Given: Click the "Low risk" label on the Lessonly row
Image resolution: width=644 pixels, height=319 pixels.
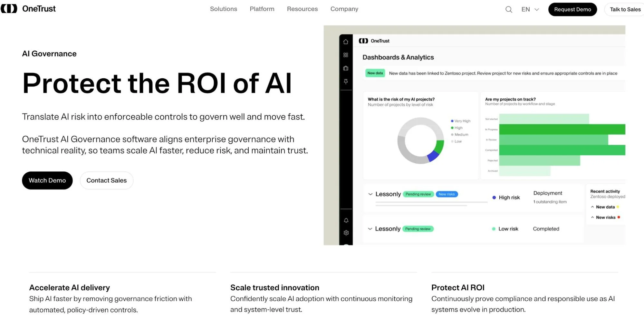Looking at the screenshot, I should click(508, 229).
